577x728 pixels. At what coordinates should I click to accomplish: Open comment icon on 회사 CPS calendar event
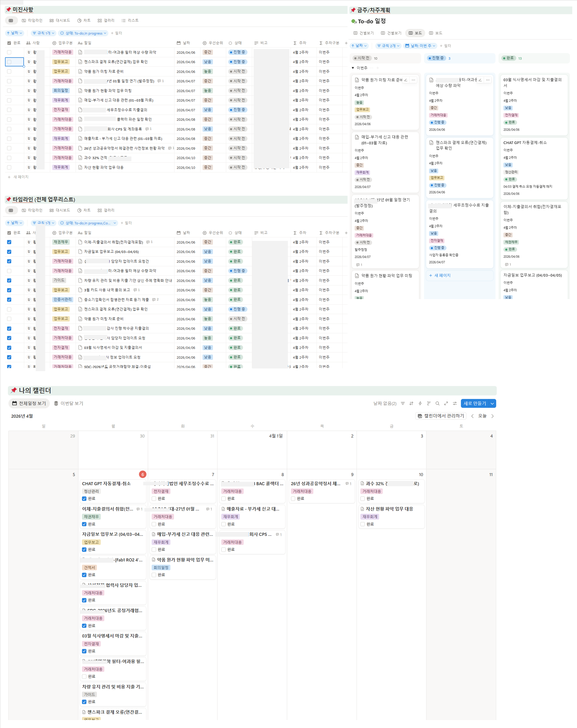279,535
